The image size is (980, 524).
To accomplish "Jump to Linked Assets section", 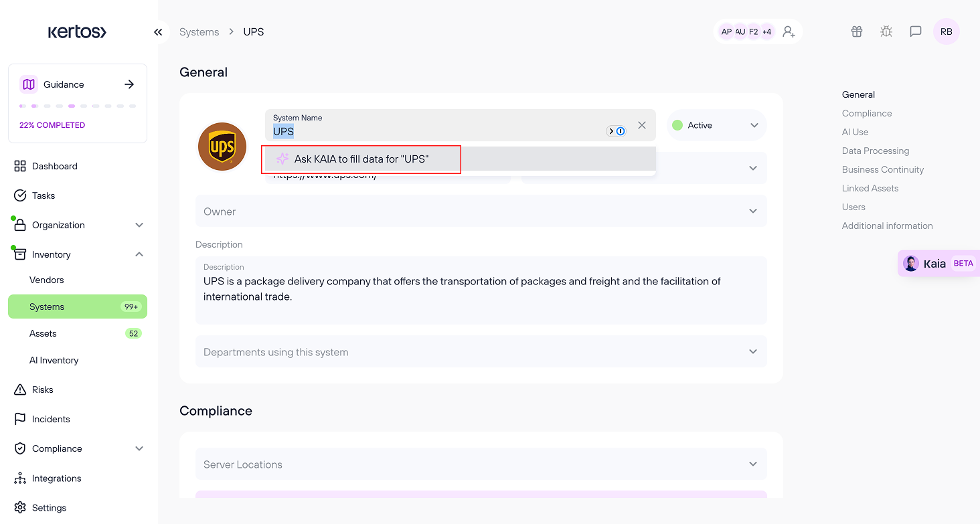I will pyautogui.click(x=870, y=188).
